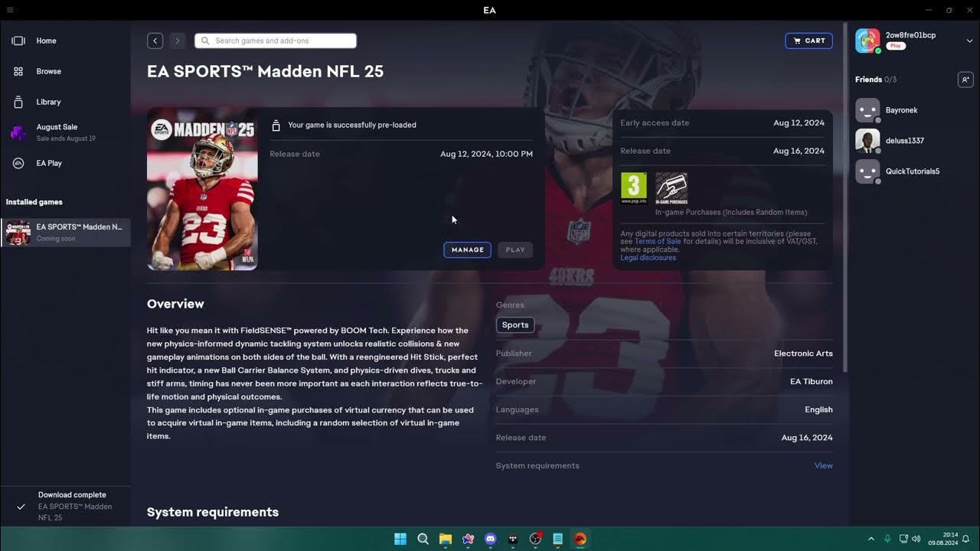Click the 2ow8fre01bcp profile avatar
The width and height of the screenshot is (980, 551).
[867, 41]
